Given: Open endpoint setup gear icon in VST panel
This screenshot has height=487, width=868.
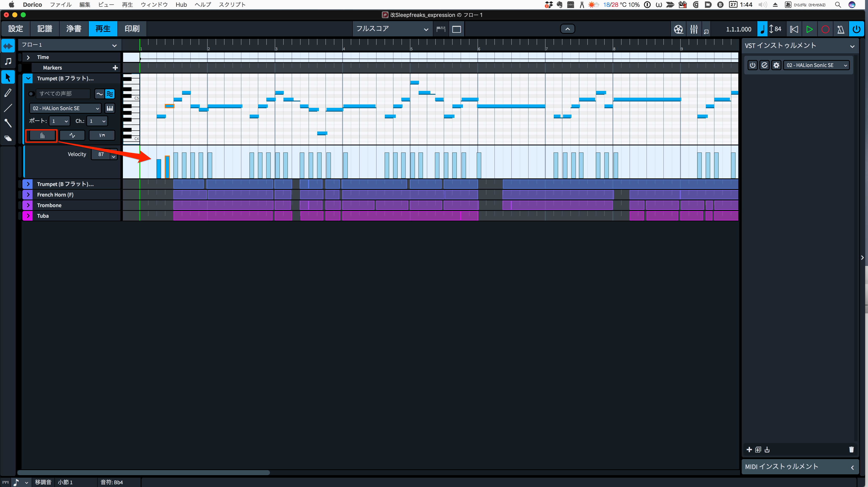Looking at the screenshot, I should coord(776,65).
